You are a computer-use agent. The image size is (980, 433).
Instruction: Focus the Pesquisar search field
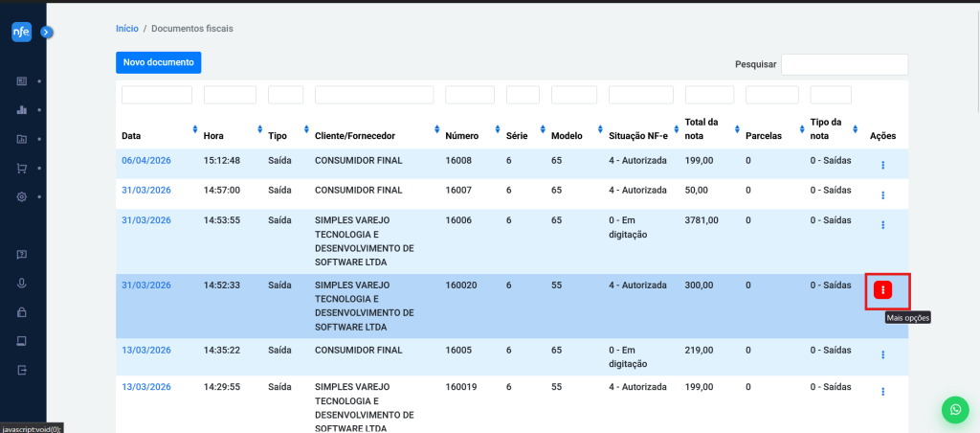(843, 64)
